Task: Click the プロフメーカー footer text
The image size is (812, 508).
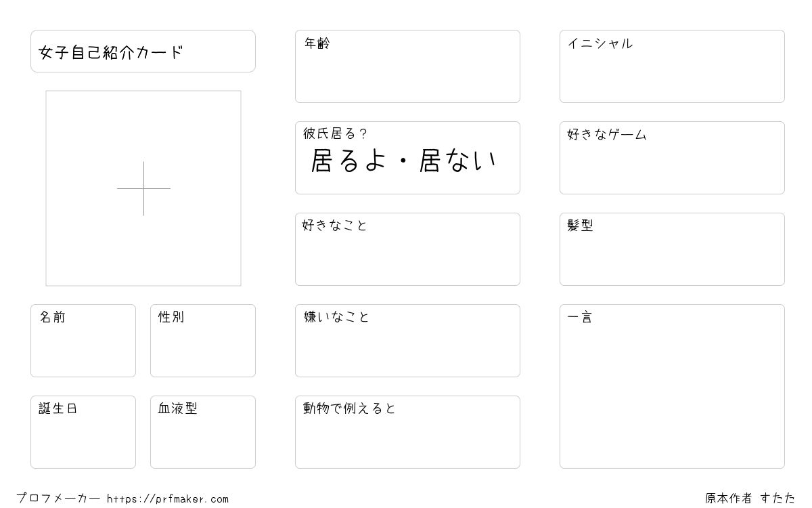Action: coord(58,499)
